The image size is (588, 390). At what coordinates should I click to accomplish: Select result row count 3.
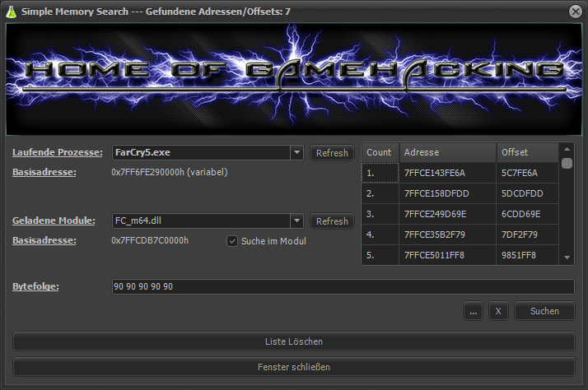(380, 214)
